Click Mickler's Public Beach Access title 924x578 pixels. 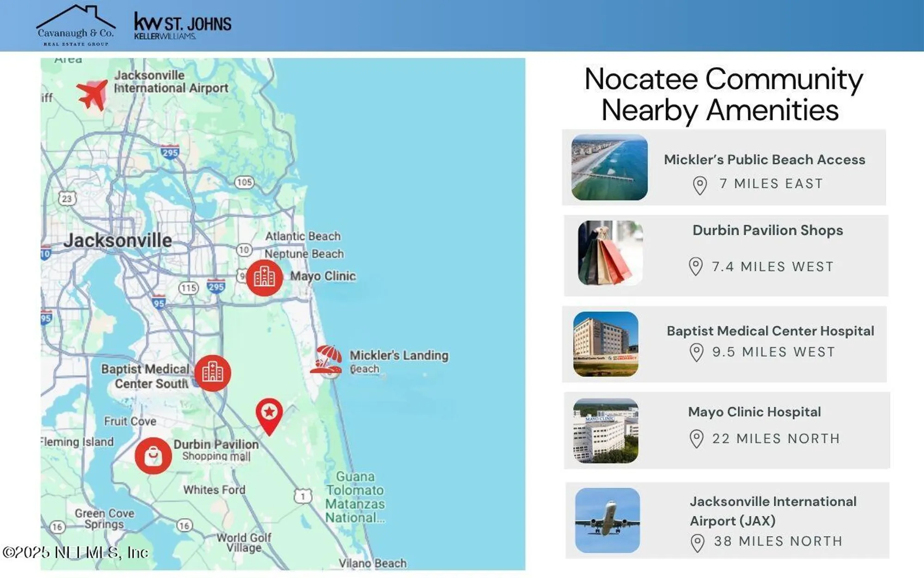(764, 160)
